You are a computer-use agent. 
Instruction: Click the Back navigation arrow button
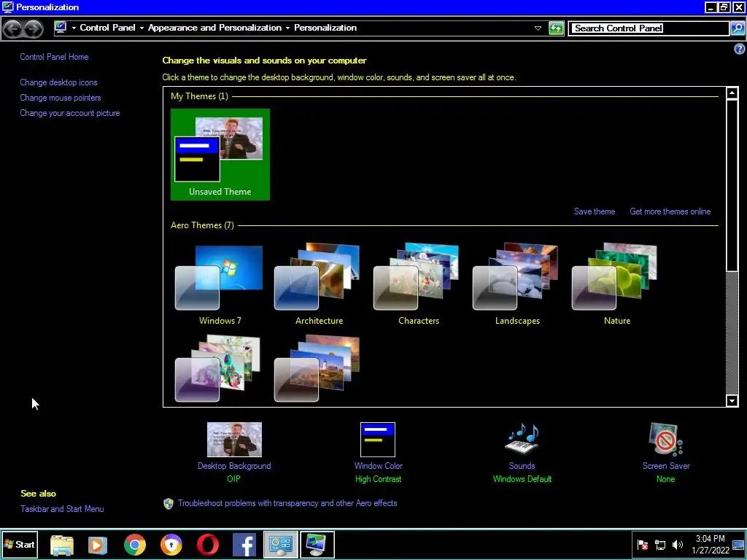pos(13,28)
